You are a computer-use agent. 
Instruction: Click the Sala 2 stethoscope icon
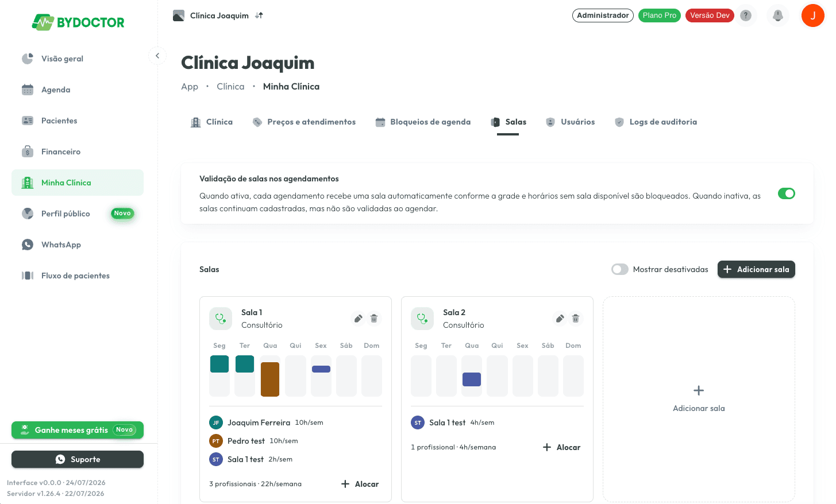point(422,319)
